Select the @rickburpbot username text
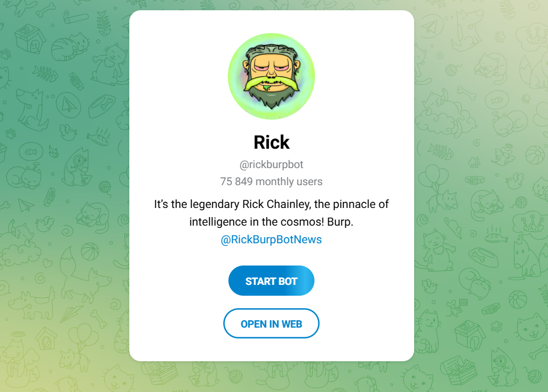 [271, 164]
